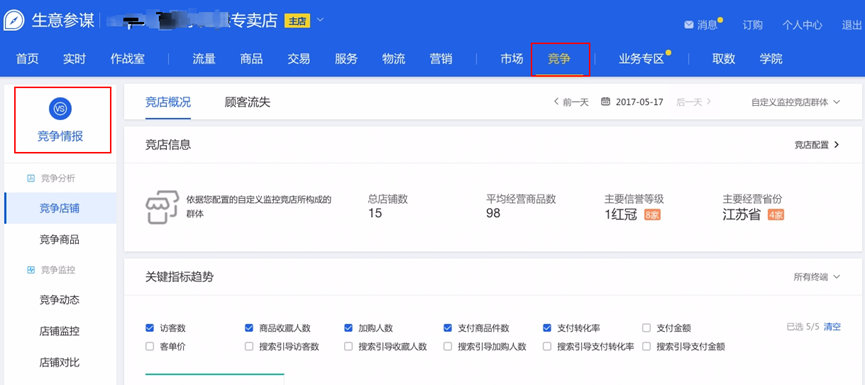Uncheck the 加购人数 checkbox
865x385 pixels.
pyautogui.click(x=348, y=328)
